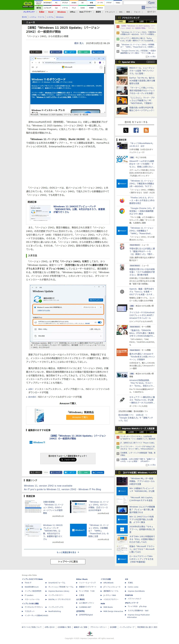Click the Facebook シェア button above the article image
The image size is (179, 644).
point(56,52)
